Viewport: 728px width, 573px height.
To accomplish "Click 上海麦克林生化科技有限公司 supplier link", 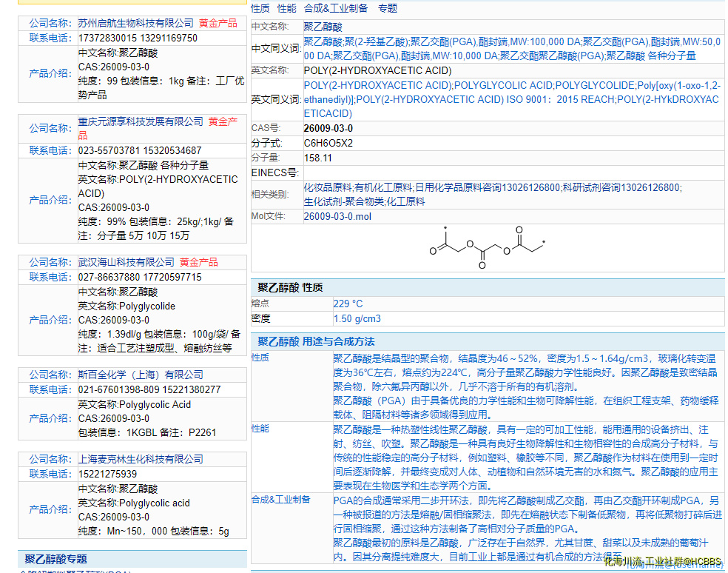I will (x=141, y=459).
